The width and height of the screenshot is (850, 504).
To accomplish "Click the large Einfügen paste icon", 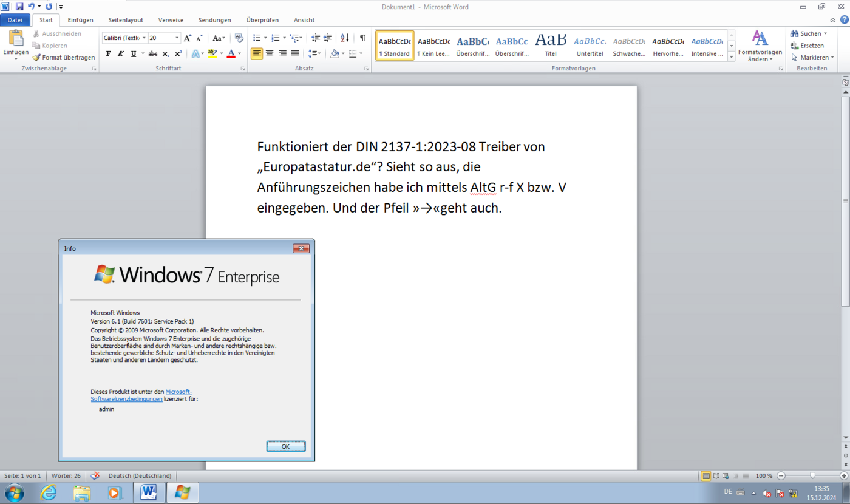I will pos(16,38).
